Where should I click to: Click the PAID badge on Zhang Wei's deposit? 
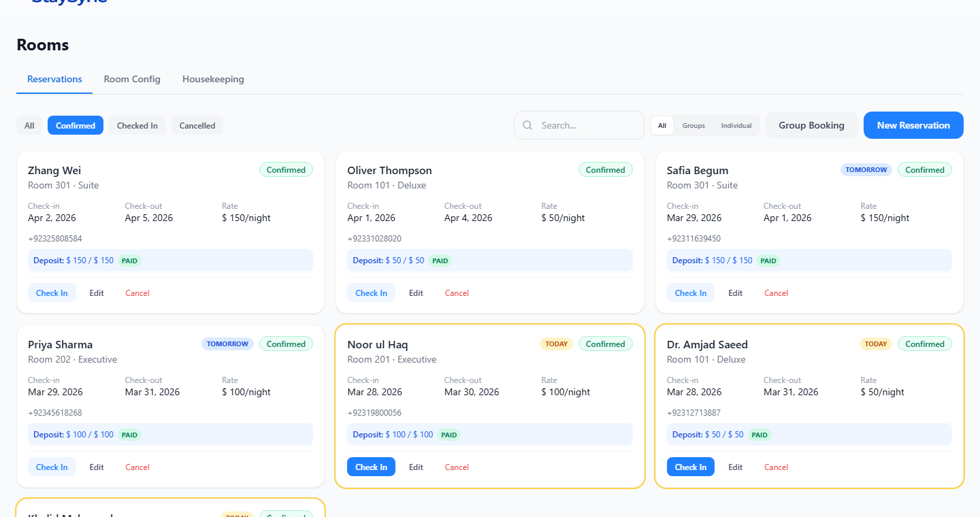coord(129,261)
